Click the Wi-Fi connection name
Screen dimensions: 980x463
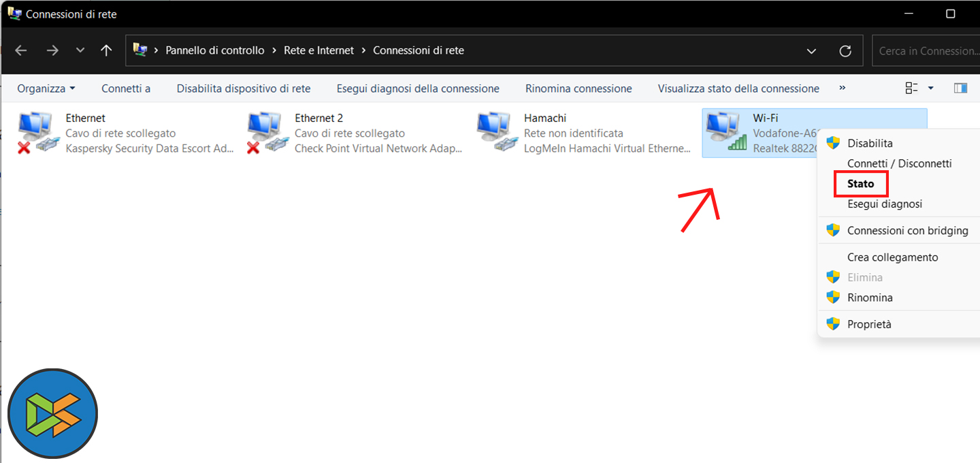(766, 118)
